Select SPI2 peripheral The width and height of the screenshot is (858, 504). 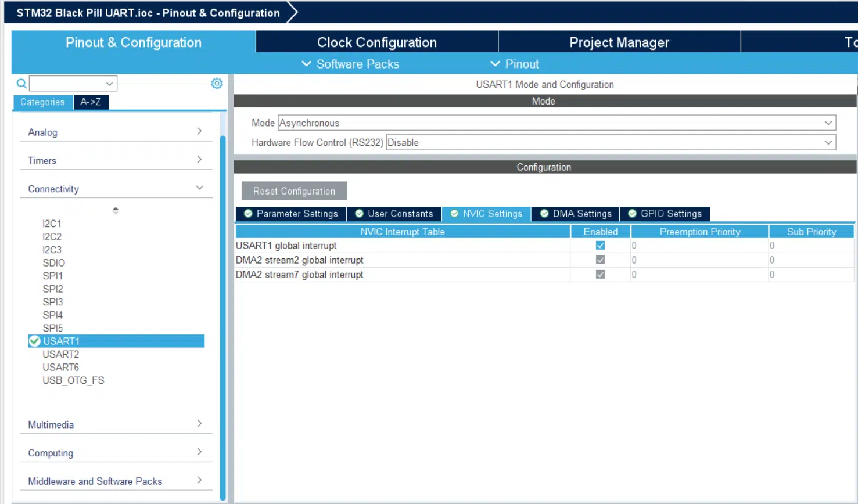coord(52,289)
